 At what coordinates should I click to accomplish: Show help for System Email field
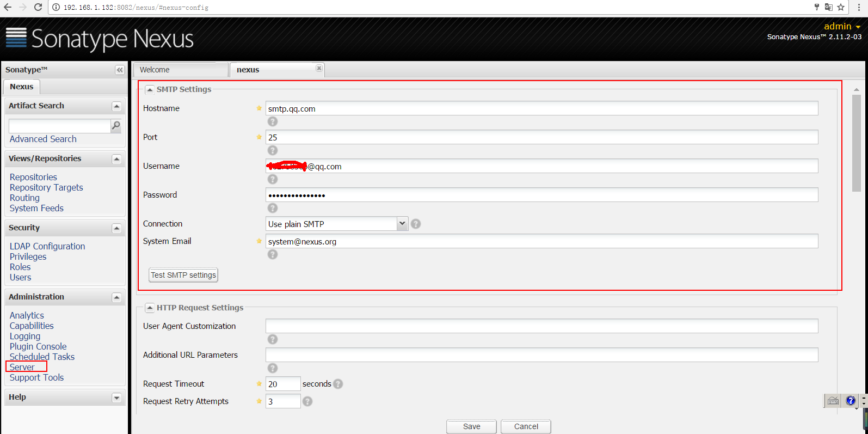point(273,254)
